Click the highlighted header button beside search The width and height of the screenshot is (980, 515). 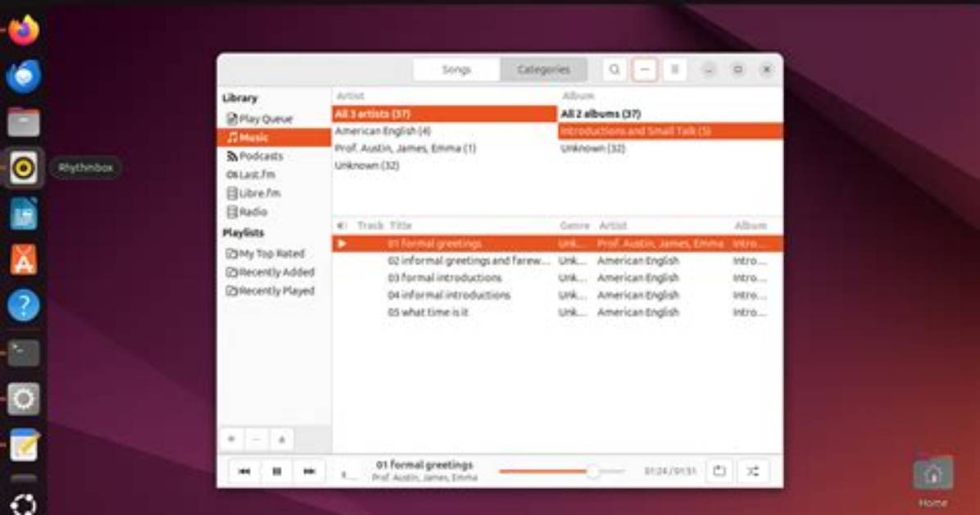[x=644, y=70]
